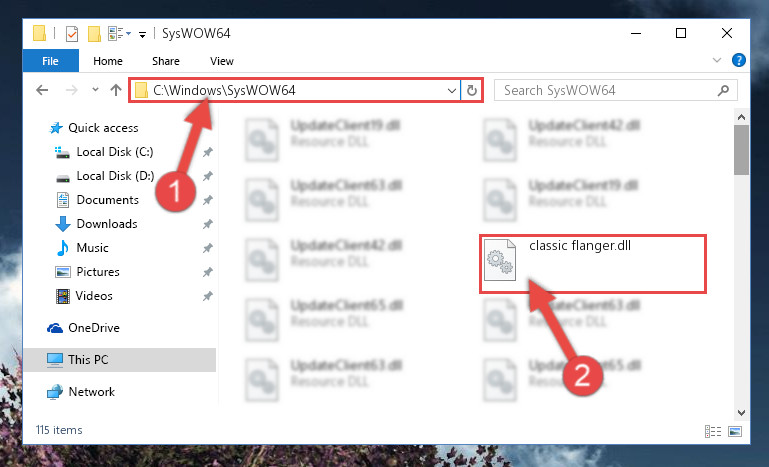The width and height of the screenshot is (769, 467).
Task: Expand the ribbon with the chevron
Action: [x=717, y=60]
